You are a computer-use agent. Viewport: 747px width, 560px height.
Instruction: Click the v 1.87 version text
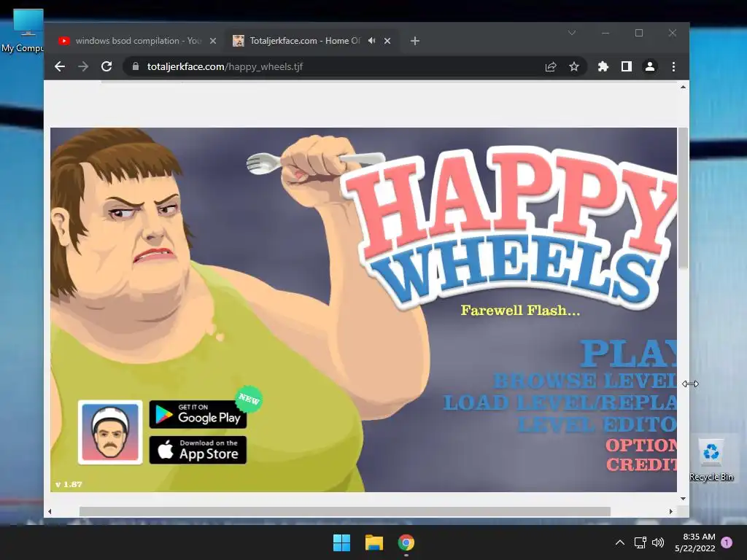pos(69,485)
